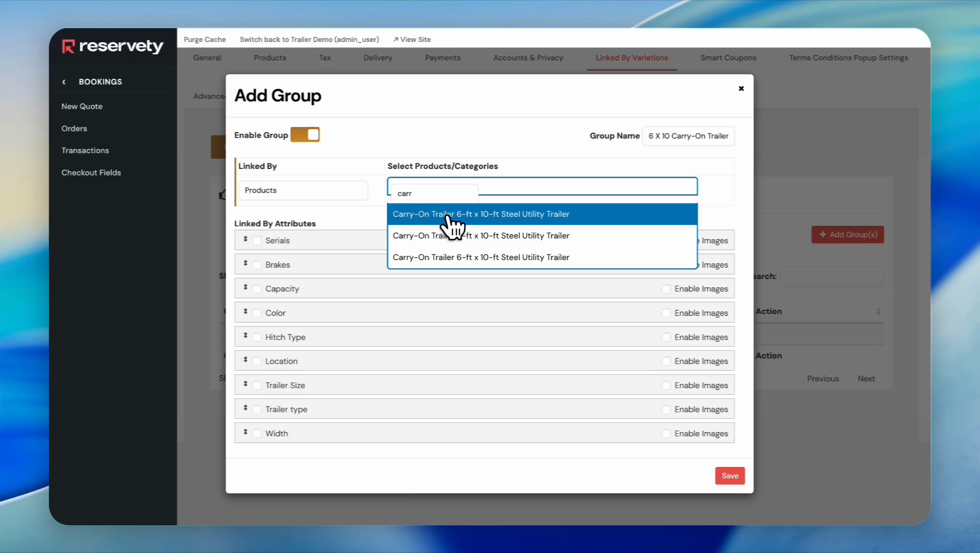
Task: Click the product search box containing "carr"
Action: pos(435,194)
